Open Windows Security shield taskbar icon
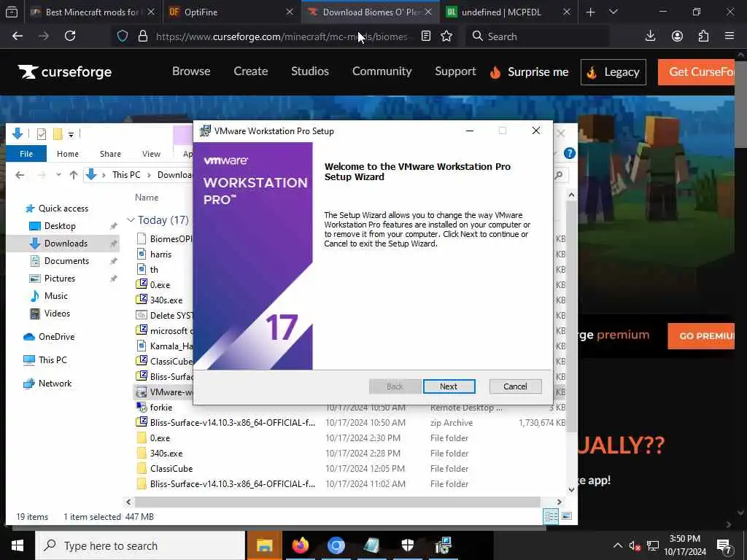 (x=407, y=545)
